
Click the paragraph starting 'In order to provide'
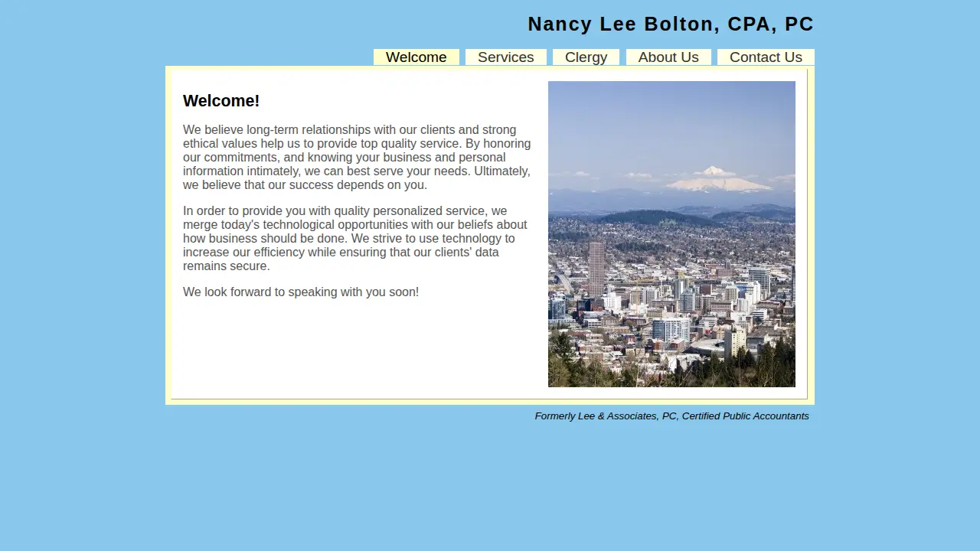(x=356, y=239)
